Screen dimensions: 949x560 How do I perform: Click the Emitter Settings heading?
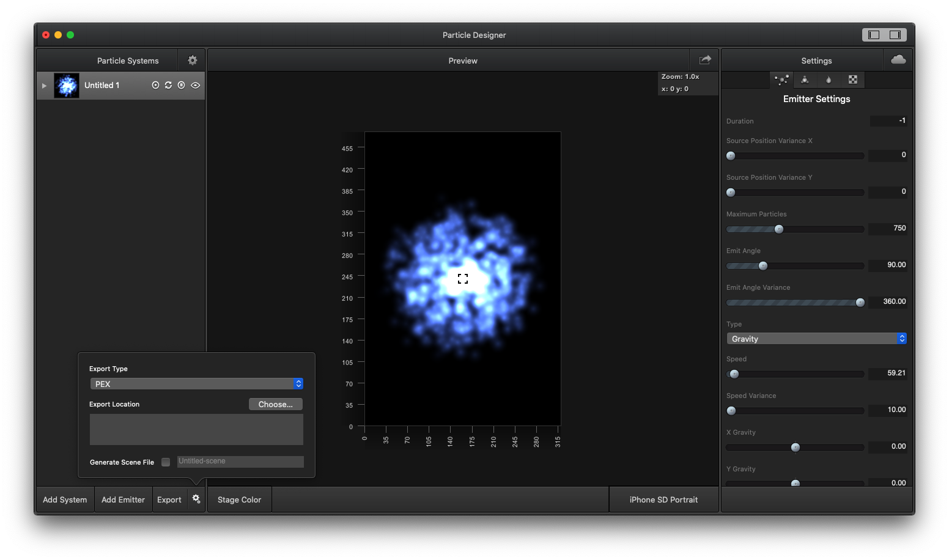(x=816, y=99)
